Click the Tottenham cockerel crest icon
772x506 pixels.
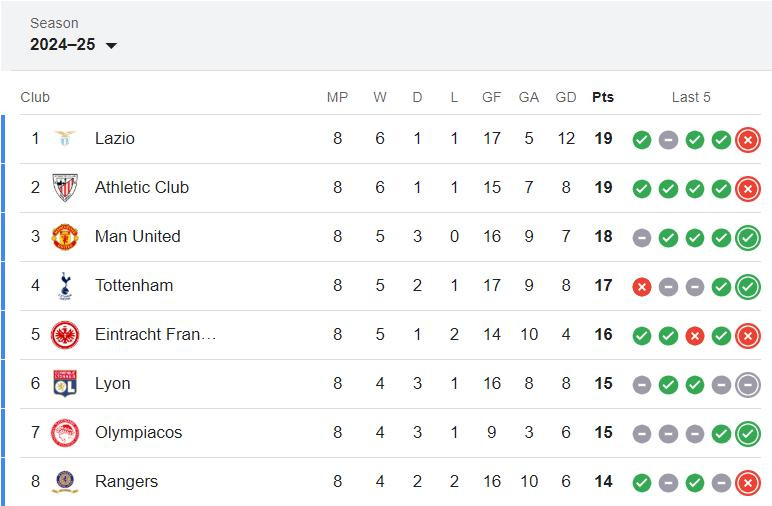pyautogui.click(x=65, y=286)
